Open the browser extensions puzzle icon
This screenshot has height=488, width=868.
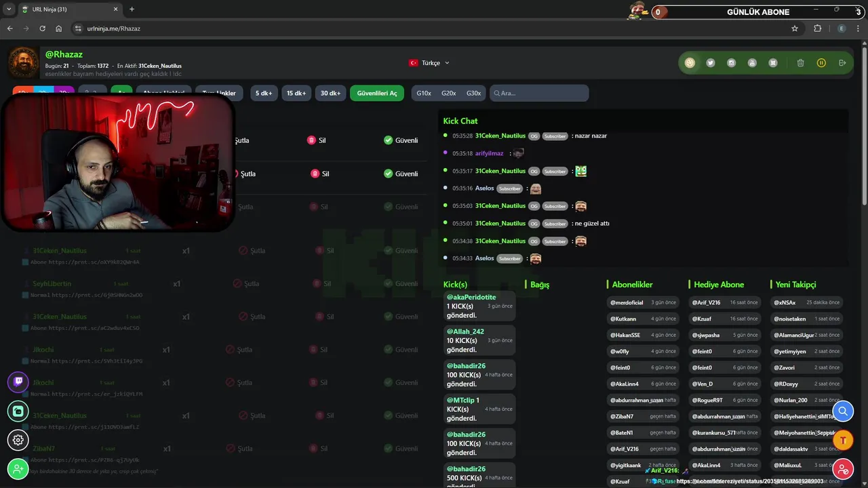817,28
